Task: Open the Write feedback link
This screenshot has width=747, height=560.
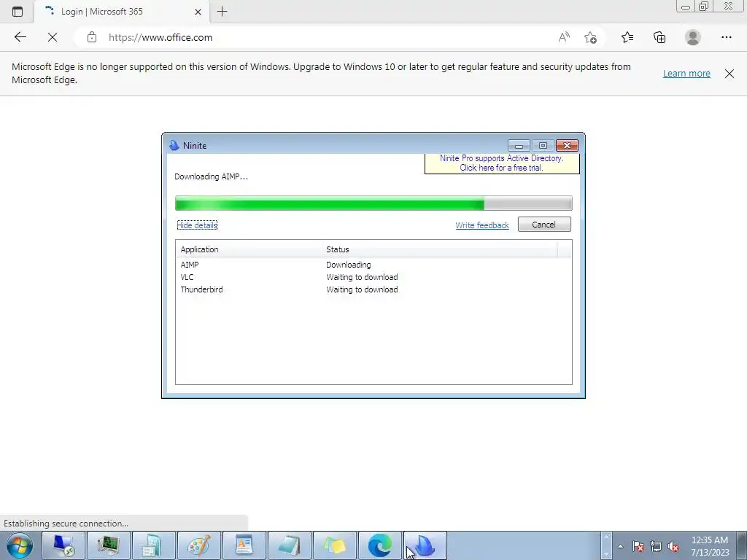Action: coord(481,225)
